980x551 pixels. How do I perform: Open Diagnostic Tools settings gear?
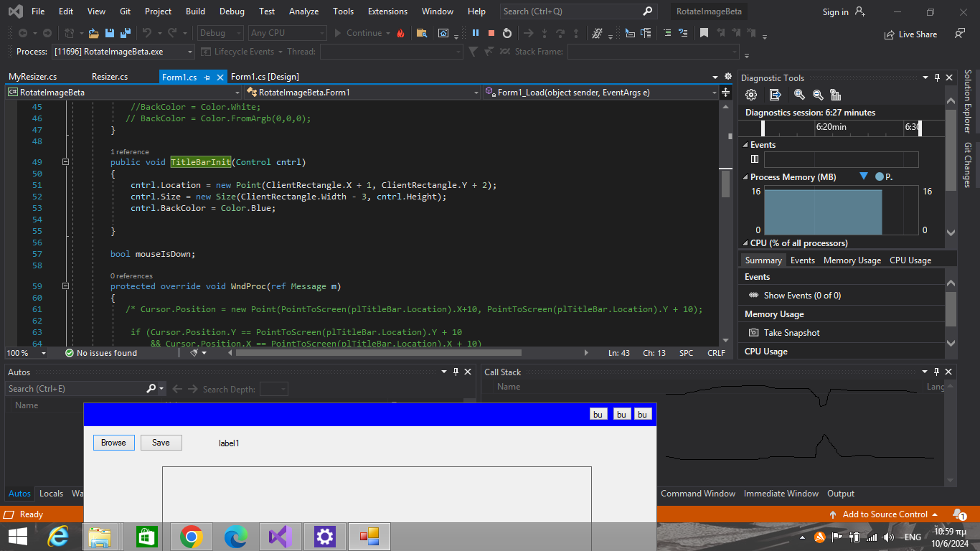pyautogui.click(x=751, y=95)
